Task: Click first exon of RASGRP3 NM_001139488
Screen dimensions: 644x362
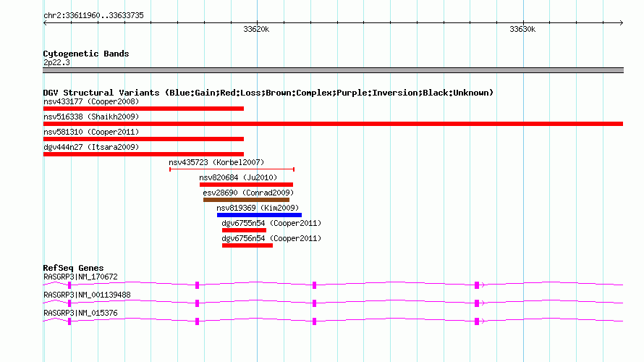Action: [x=69, y=303]
